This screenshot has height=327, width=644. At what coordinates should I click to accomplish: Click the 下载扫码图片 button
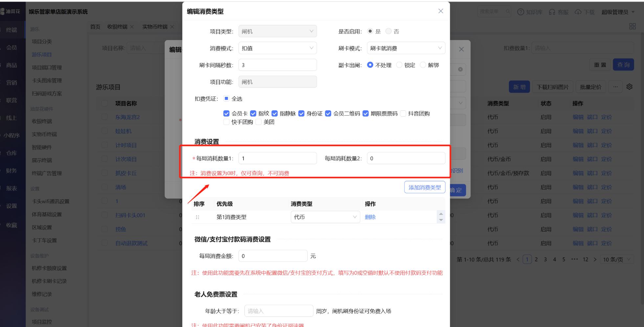[x=553, y=87]
